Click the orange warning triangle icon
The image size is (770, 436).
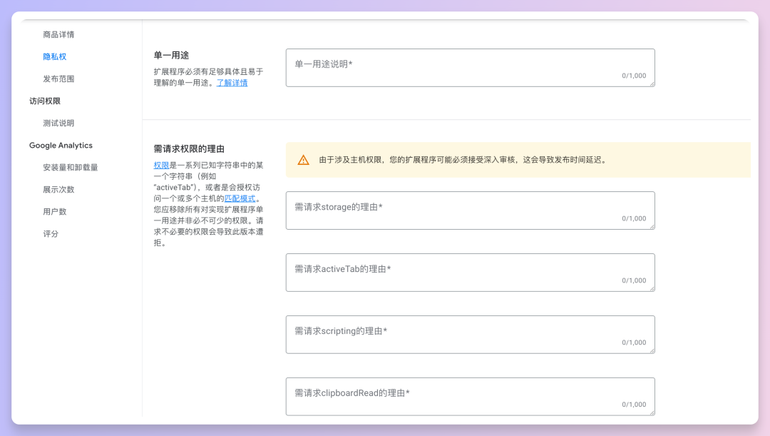(303, 160)
